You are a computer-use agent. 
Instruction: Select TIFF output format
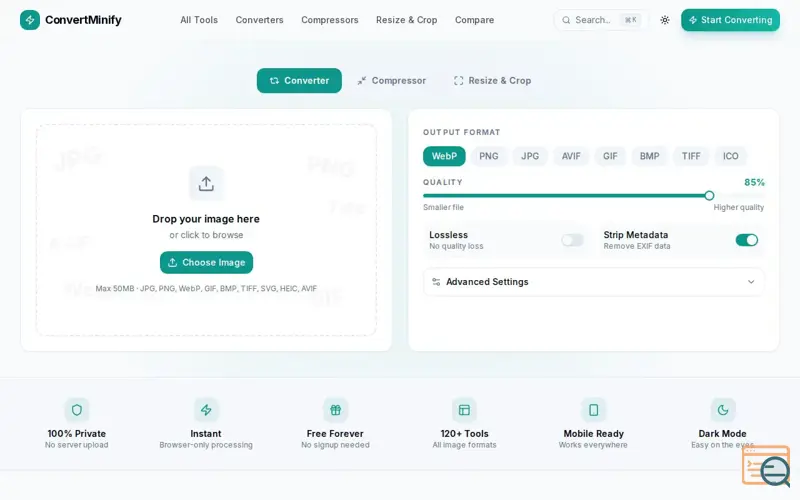pyautogui.click(x=691, y=156)
